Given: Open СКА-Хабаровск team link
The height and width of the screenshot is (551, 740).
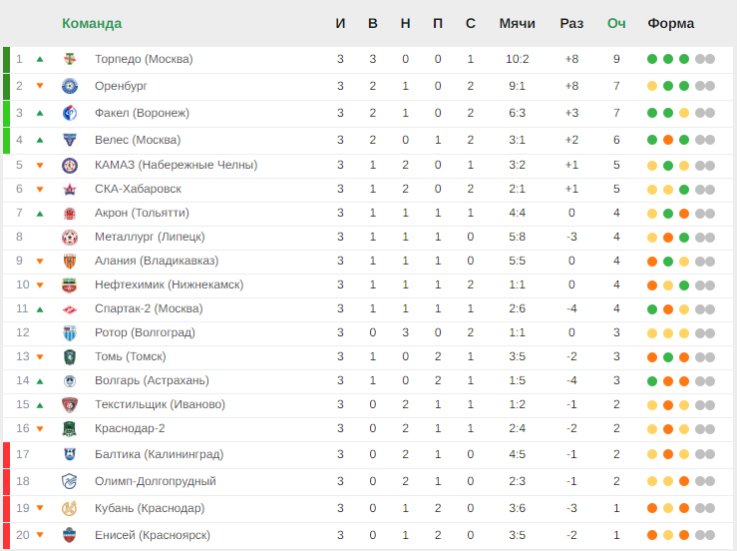Looking at the screenshot, I should coord(138,189).
